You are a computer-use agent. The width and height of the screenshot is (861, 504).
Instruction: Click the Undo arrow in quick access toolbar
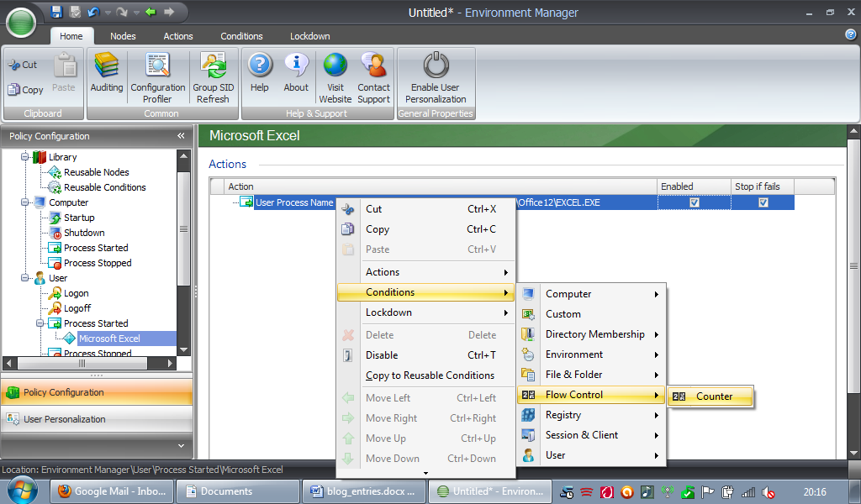(x=93, y=12)
